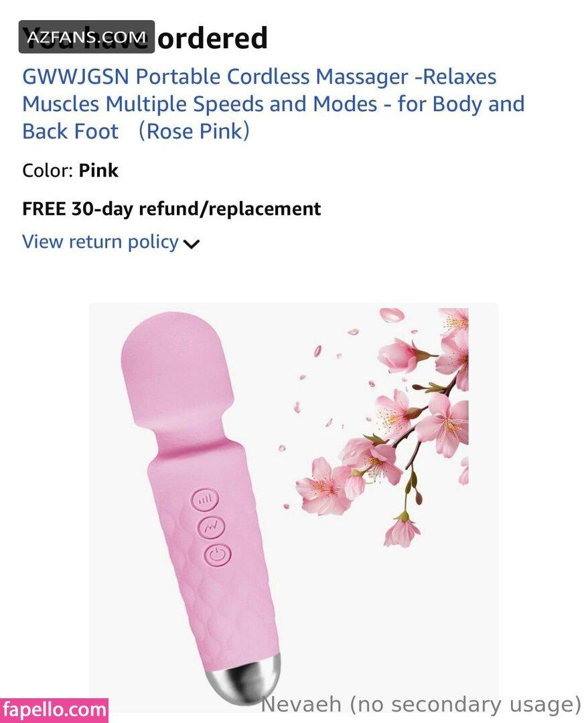Click the power button icon on massager
The width and height of the screenshot is (588, 723).
(x=217, y=555)
